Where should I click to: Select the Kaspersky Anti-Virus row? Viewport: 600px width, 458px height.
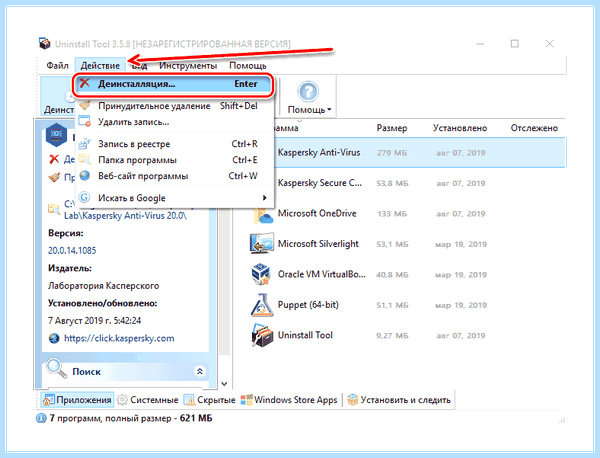(x=419, y=153)
